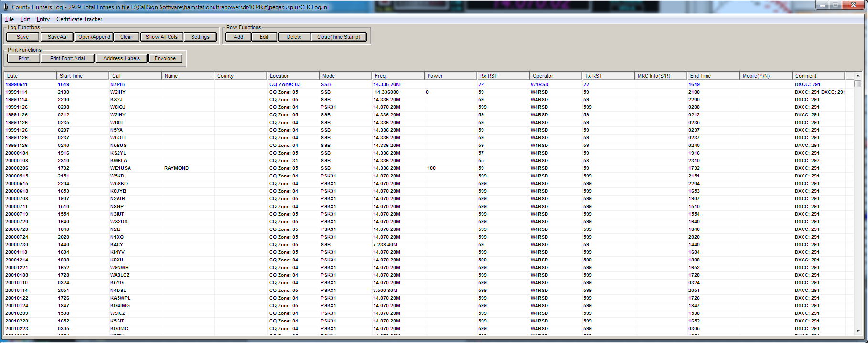Click the MRC Info(S/R) column header

pyautogui.click(x=661, y=76)
